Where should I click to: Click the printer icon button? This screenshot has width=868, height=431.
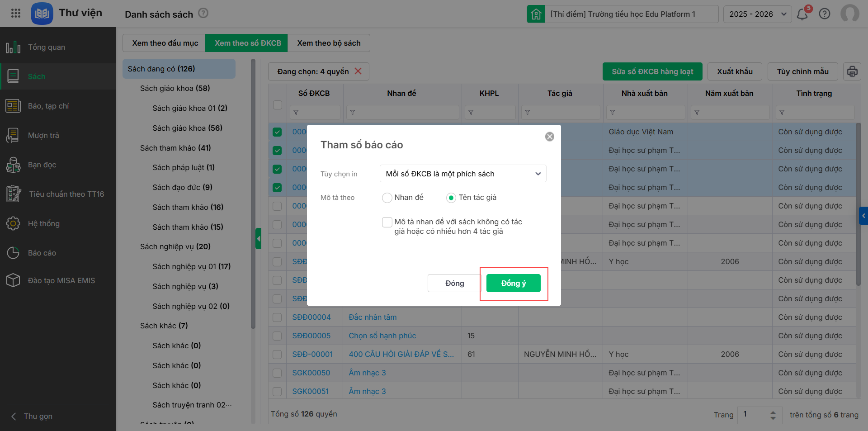coord(852,71)
